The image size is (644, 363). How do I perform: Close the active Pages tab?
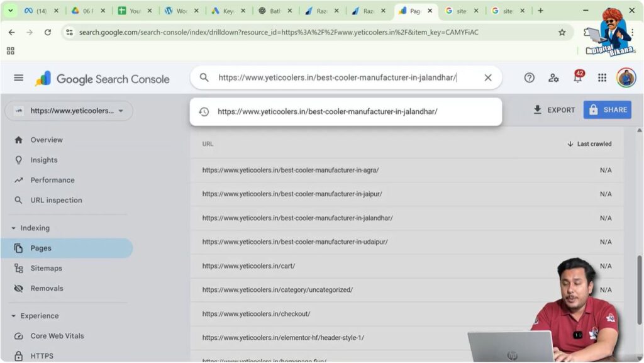tap(430, 11)
